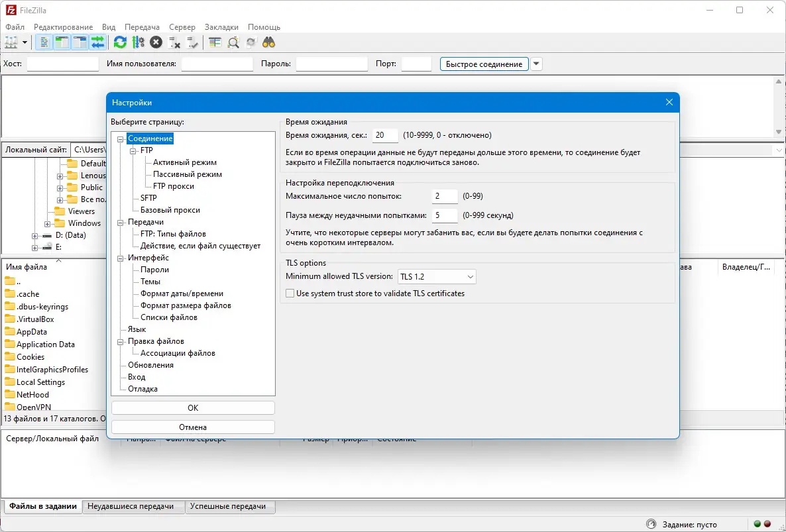Click the FileZilla logo in title bar
786x532 pixels.
(x=11, y=10)
